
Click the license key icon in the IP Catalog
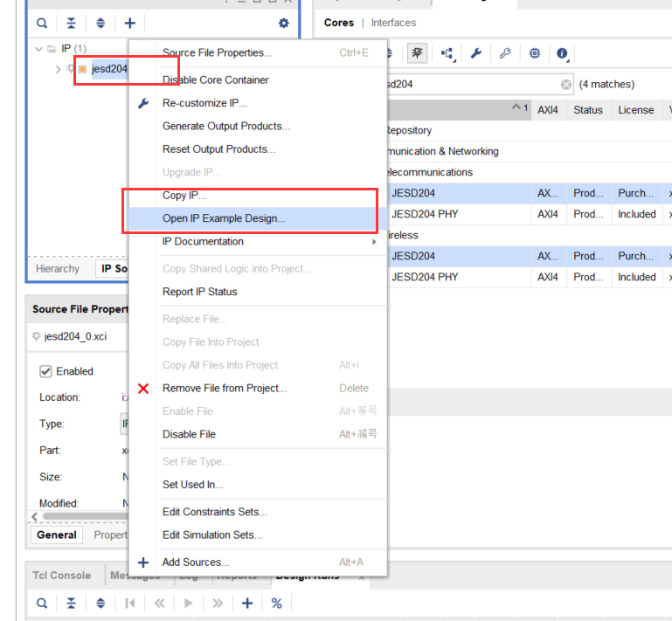505,53
